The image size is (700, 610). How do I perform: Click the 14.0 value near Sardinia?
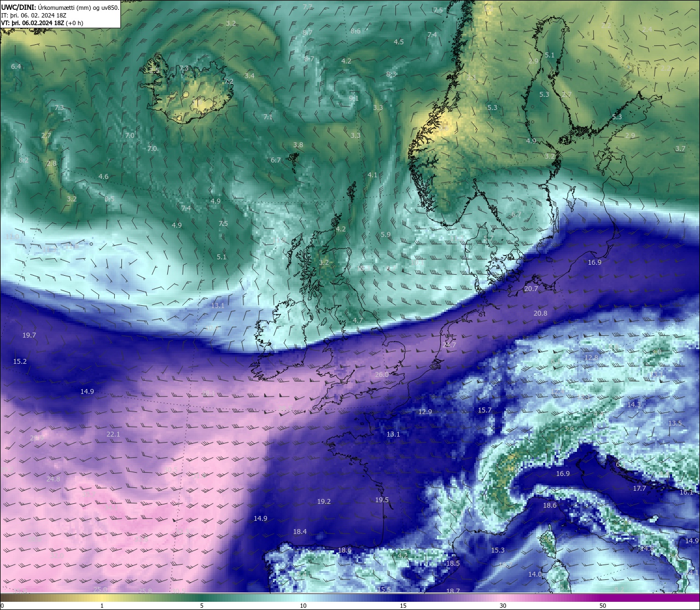[x=535, y=574]
